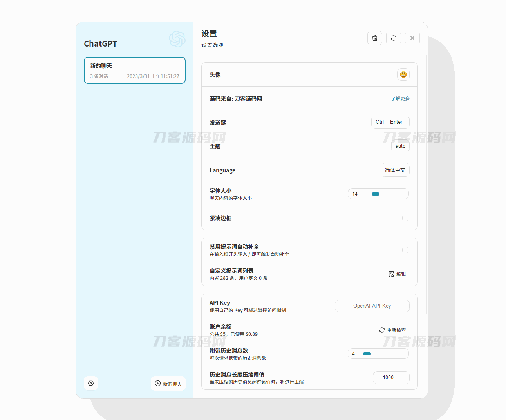Viewport: 506px width, 420px height.
Task: Select the 新的聊天 conversation in sidebar
Action: click(x=134, y=71)
